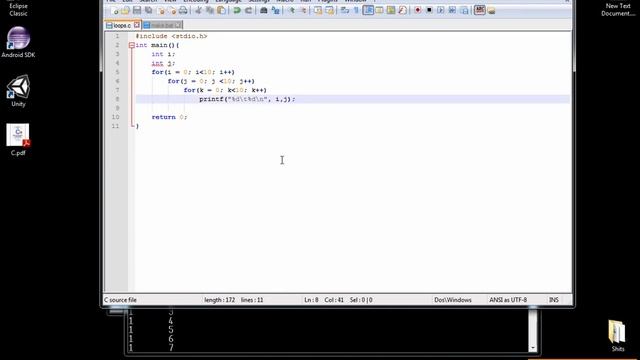Show the Document Map panel icon
Screen dimensions: 640x360
click(391, 10)
